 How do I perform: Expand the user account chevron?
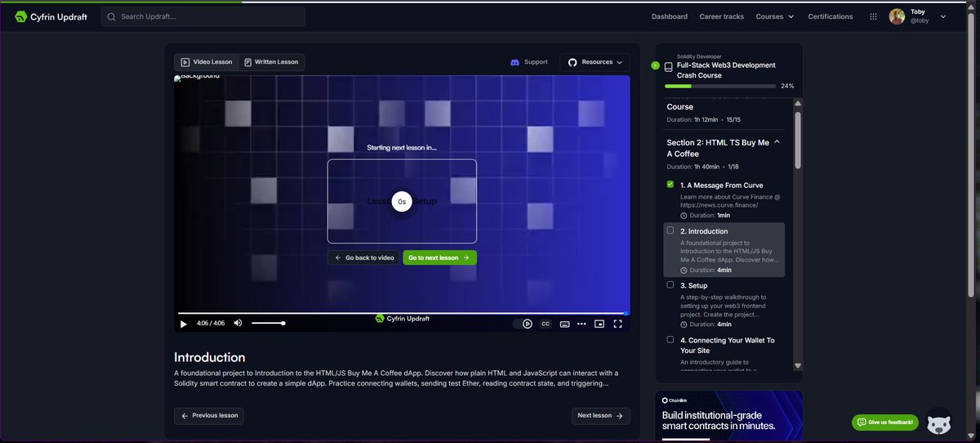pyautogui.click(x=943, y=16)
